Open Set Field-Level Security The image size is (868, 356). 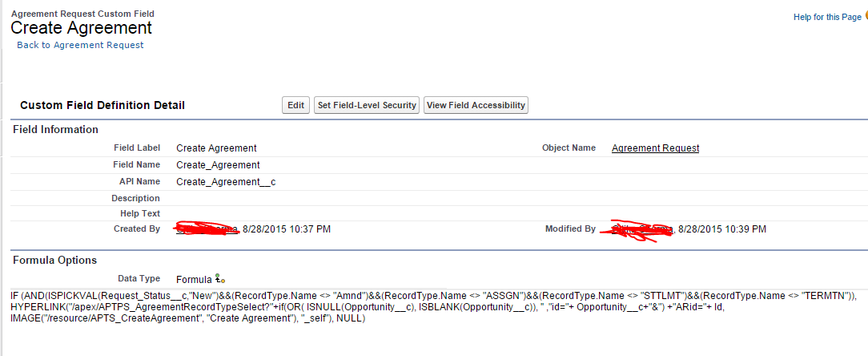(x=367, y=105)
